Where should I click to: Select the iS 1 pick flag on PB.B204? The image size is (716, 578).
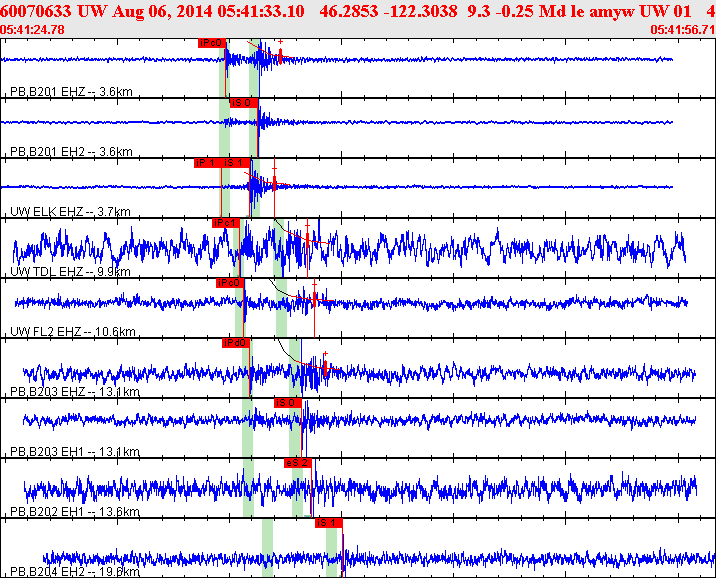coord(328,522)
